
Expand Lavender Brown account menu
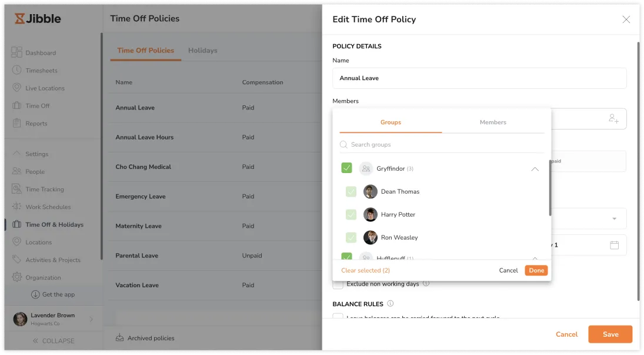(x=91, y=319)
